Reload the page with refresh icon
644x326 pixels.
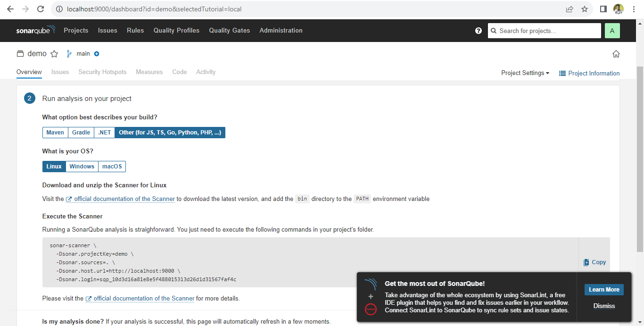(x=41, y=9)
